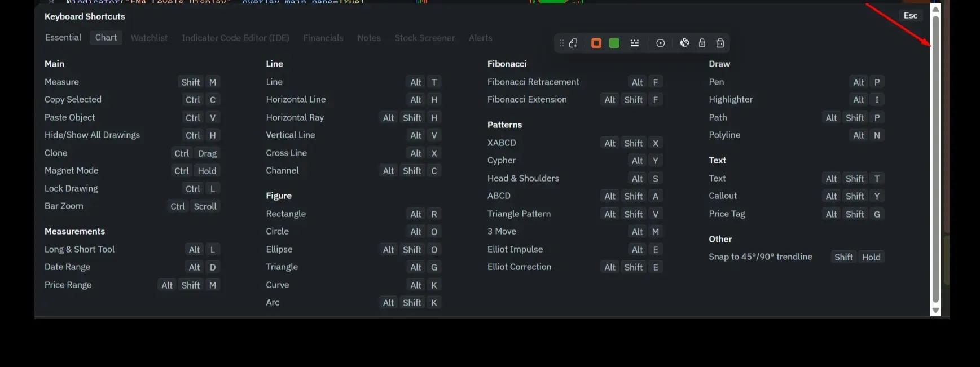Screen dimensions: 980x367
Task: Click the globe link sync icon
Action: [x=685, y=43]
